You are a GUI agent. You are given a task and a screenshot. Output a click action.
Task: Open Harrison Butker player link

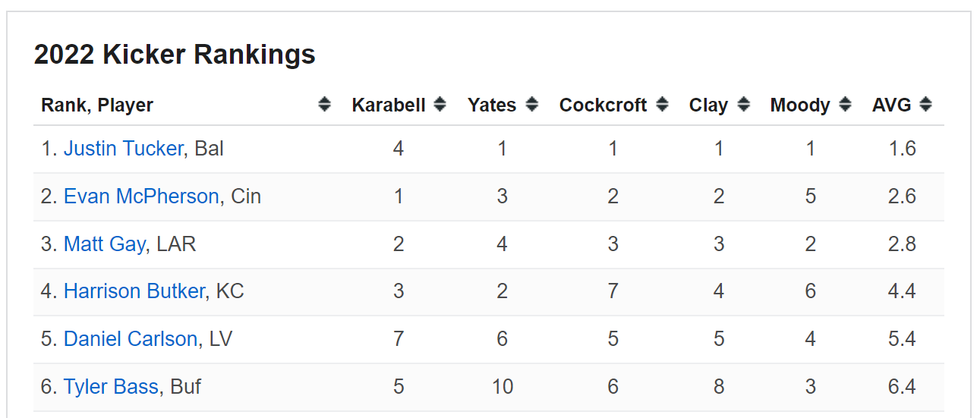click(134, 291)
